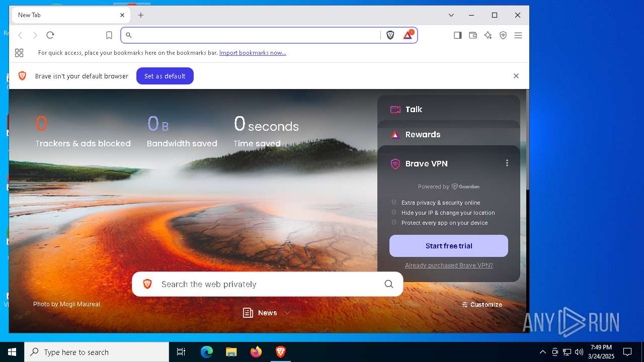Open the network icon in system tray
Image resolution: width=644 pixels, height=362 pixels.
coord(567,352)
